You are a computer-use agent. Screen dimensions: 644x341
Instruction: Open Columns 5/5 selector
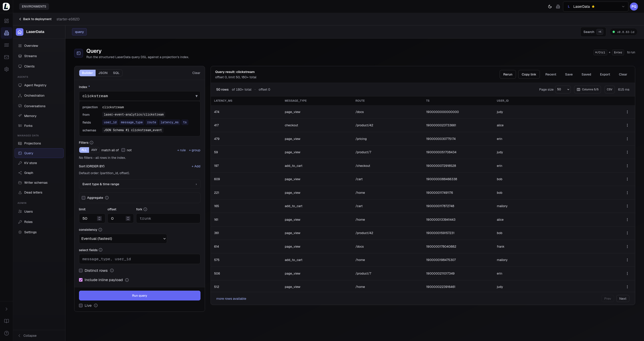(x=587, y=89)
